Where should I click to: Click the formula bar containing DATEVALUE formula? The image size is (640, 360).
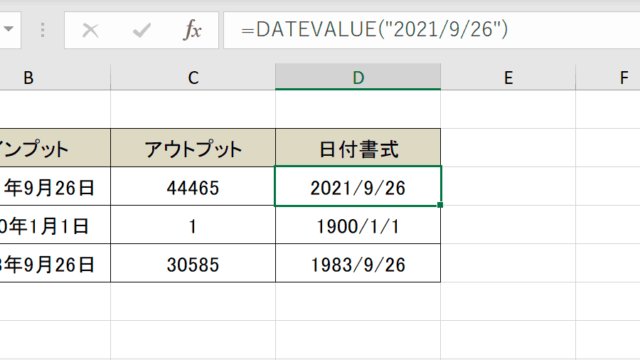pos(432,30)
